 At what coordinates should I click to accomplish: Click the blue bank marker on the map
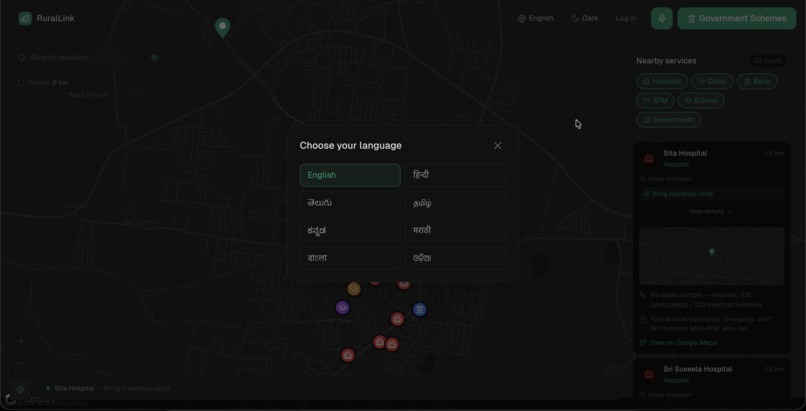tap(419, 309)
